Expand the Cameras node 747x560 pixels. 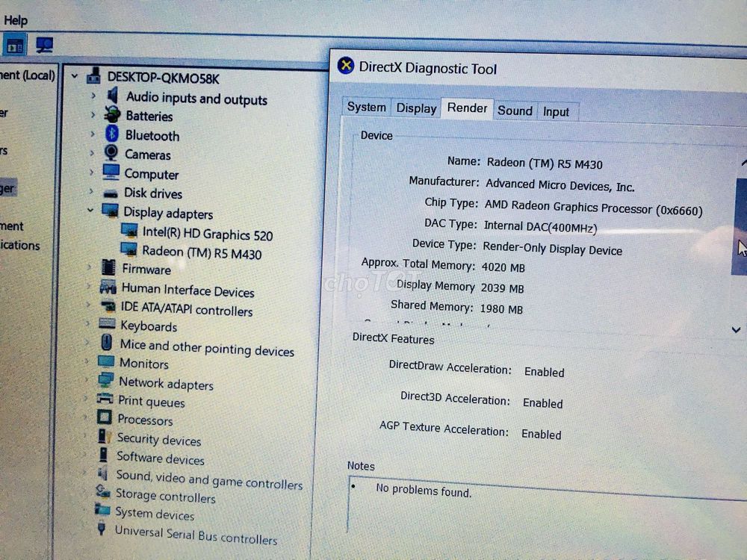coord(92,153)
